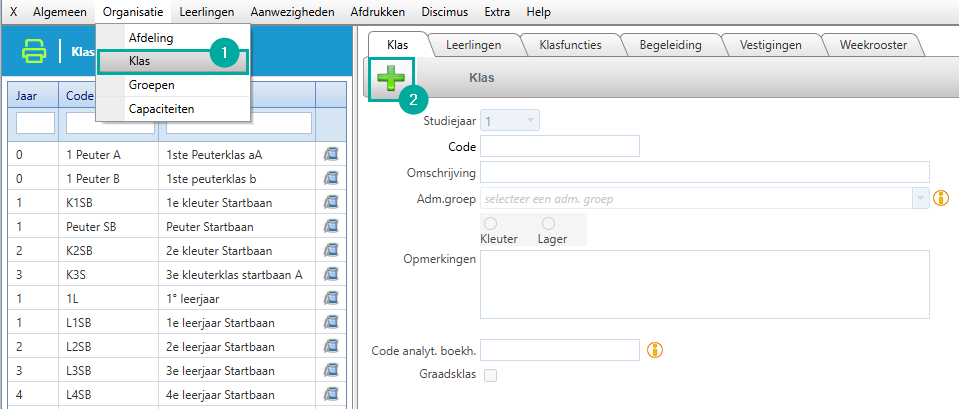959x409 pixels.
Task: Click info icon beside Code analyt. boekh.
Action: 655,350
